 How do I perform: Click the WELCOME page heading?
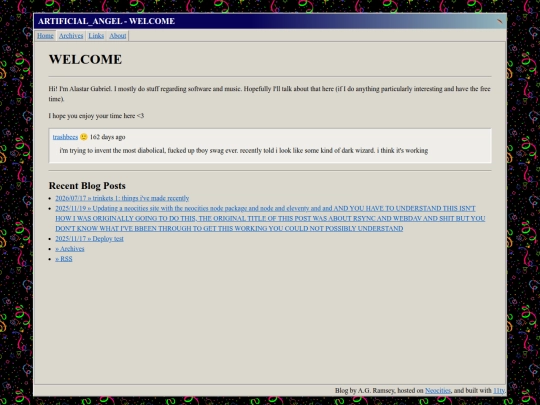tap(85, 59)
